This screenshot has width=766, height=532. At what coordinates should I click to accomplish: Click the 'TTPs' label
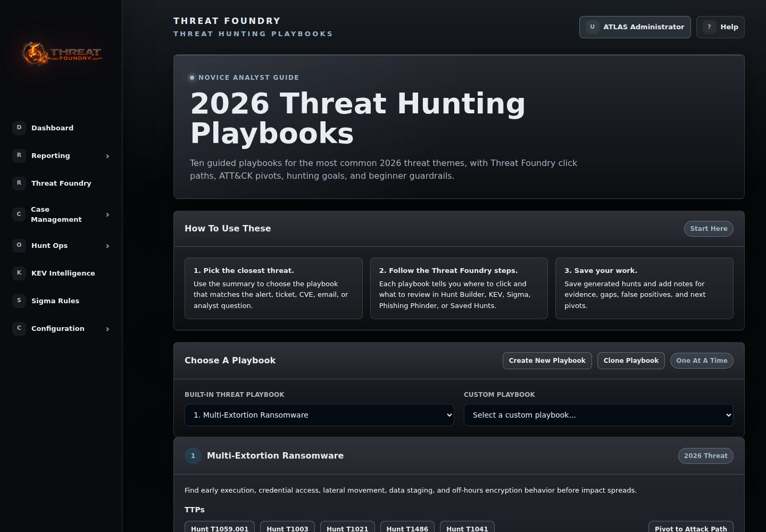click(x=195, y=510)
